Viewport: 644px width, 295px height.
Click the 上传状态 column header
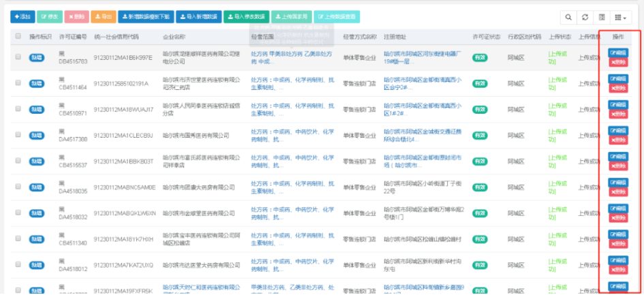pyautogui.click(x=559, y=37)
